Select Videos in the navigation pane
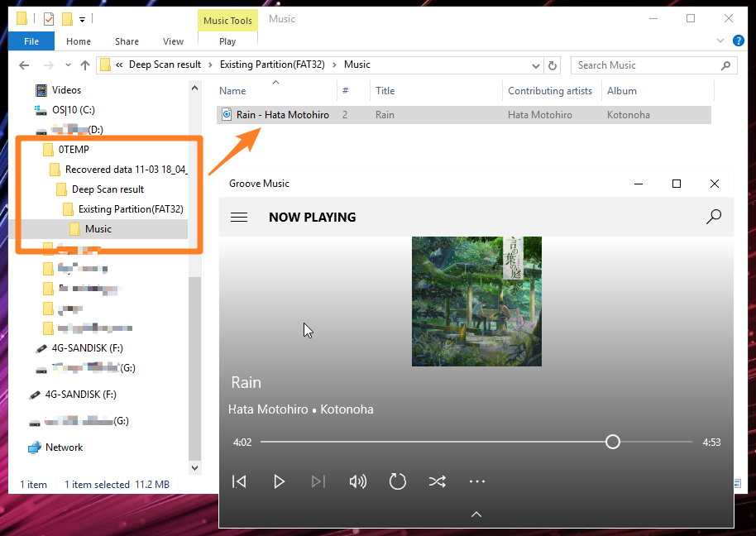The image size is (756, 536). (66, 90)
